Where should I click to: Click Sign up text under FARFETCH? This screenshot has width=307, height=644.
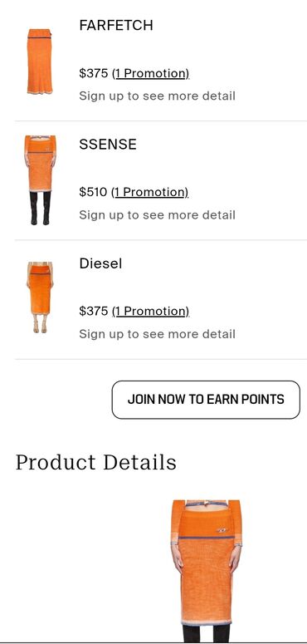(x=157, y=96)
